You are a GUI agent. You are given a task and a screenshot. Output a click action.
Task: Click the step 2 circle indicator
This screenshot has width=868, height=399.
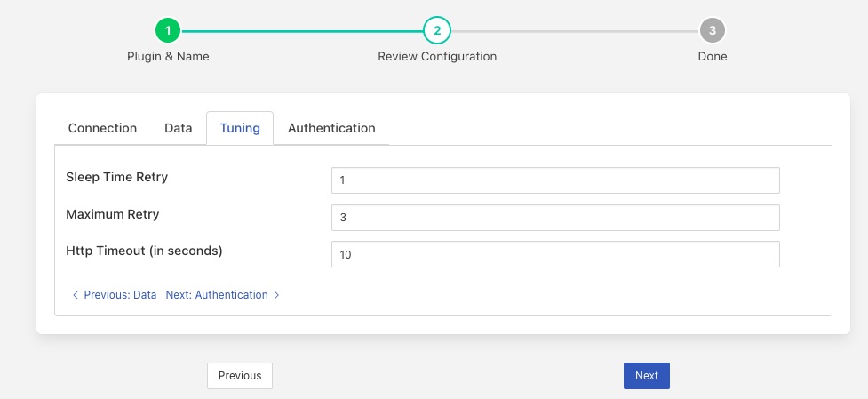coord(437,31)
